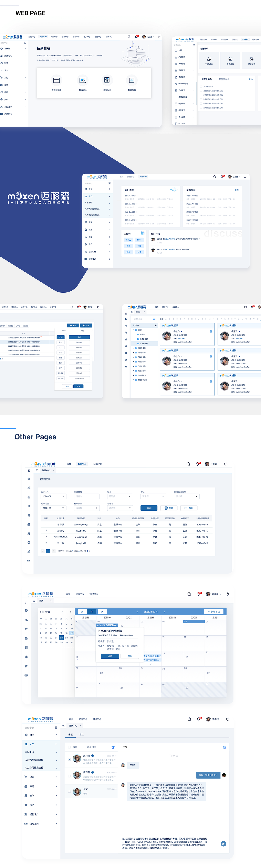This screenshot has width=261, height=868.
Task: Check 盘盈物资入库流转自助报表 item checkbox
Action: [x=201, y=91]
